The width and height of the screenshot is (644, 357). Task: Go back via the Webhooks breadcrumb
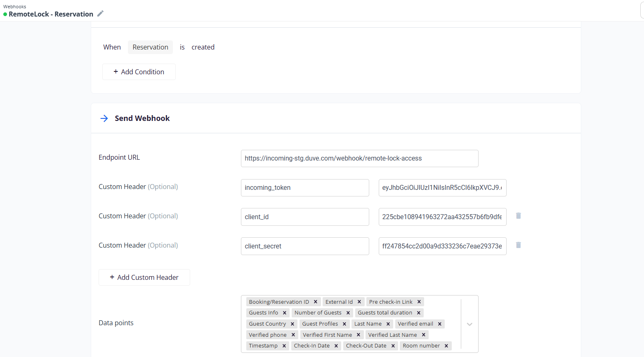pyautogui.click(x=15, y=7)
